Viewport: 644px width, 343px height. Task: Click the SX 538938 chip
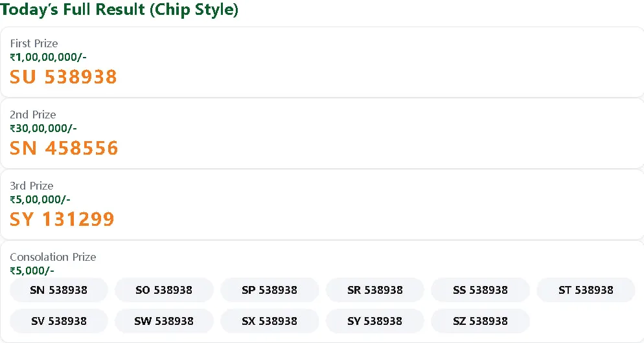[270, 321]
